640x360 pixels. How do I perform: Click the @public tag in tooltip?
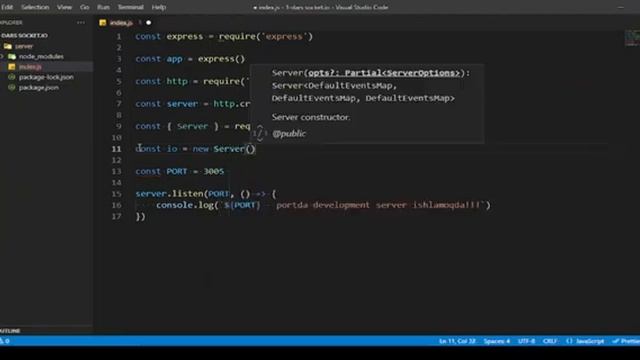click(x=289, y=133)
